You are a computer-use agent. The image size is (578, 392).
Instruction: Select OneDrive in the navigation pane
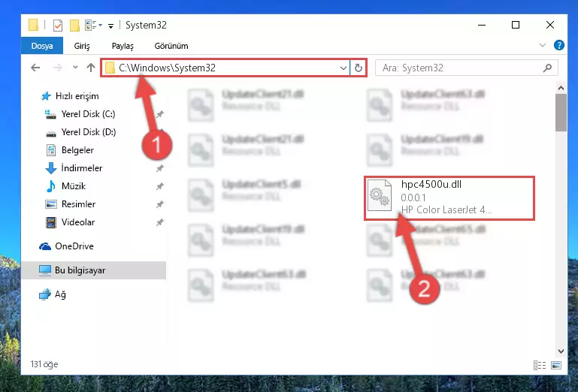[x=66, y=246]
